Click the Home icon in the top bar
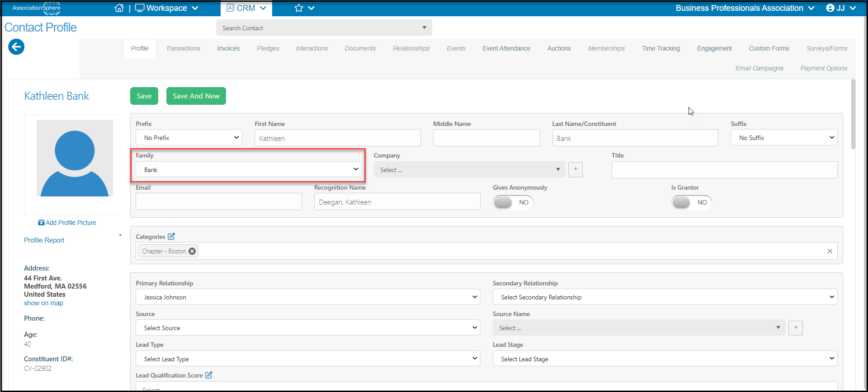The image size is (868, 392). tap(119, 8)
